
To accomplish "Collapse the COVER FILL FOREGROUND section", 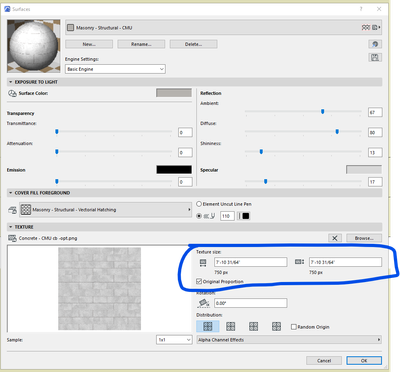I will pyautogui.click(x=10, y=193).
